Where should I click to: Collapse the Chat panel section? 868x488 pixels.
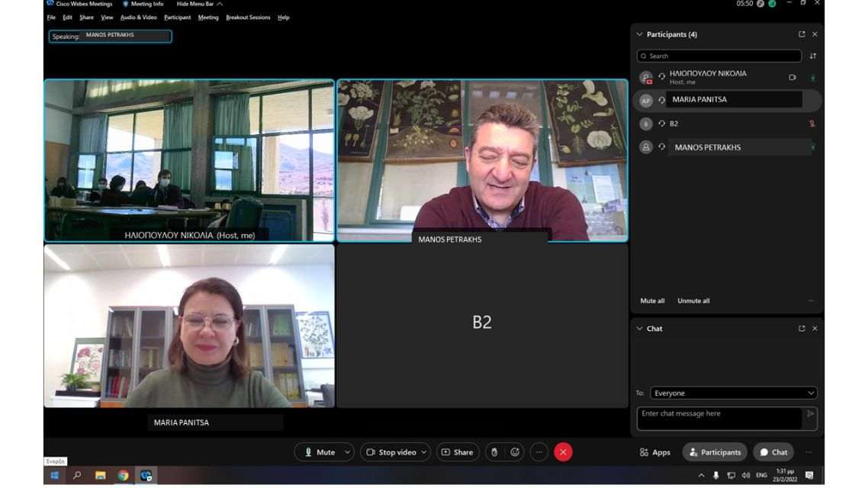639,329
